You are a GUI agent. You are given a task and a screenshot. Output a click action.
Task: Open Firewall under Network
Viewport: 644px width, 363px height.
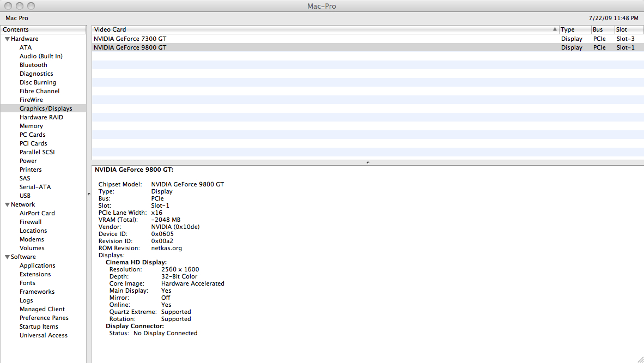click(31, 222)
